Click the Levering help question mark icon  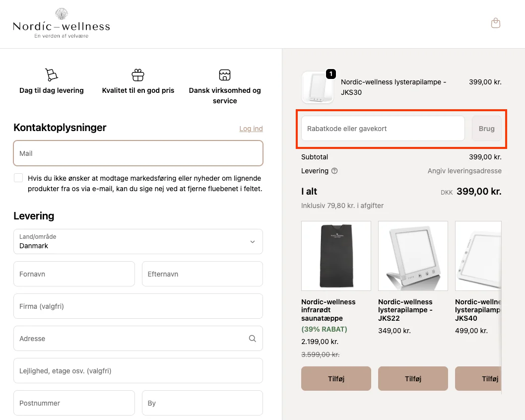pyautogui.click(x=334, y=171)
